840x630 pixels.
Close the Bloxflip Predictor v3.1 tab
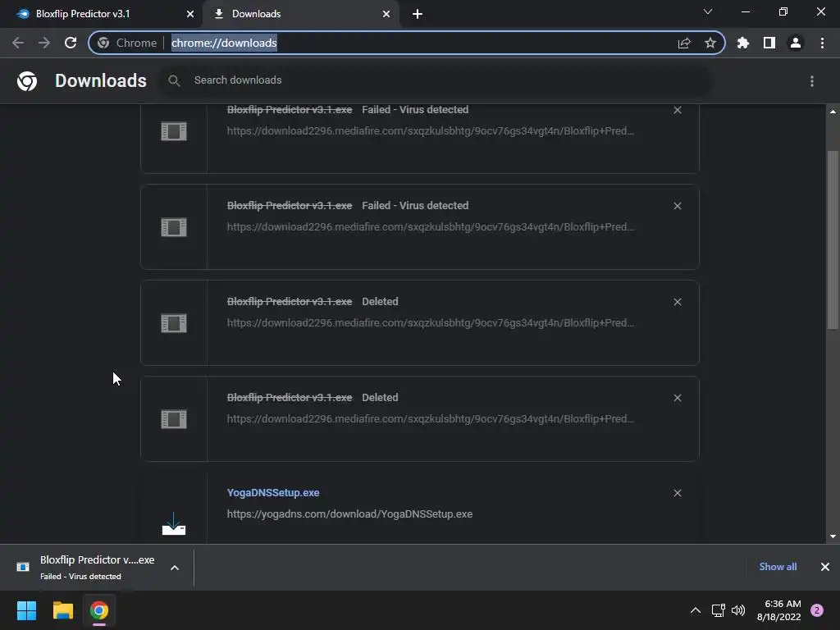tap(190, 14)
